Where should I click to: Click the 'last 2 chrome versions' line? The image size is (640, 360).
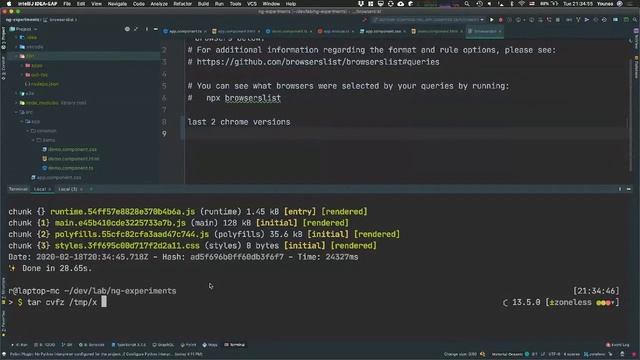tap(239, 122)
